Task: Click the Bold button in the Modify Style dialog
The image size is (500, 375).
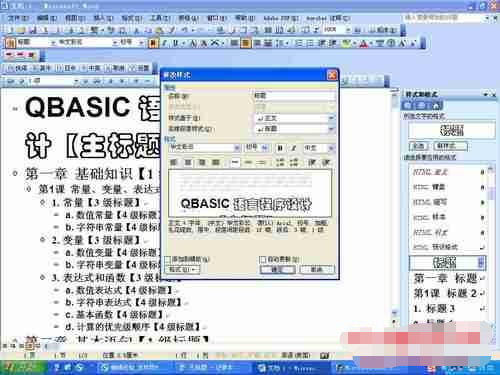Action: (280, 148)
